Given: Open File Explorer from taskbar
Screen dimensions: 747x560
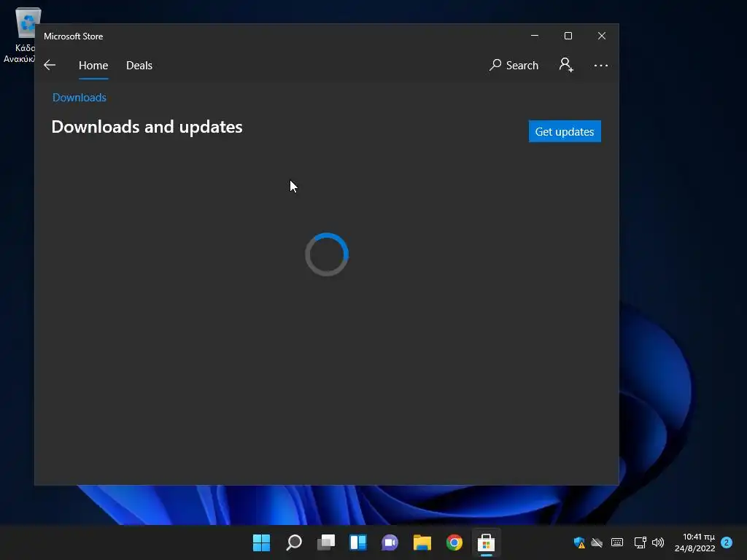Looking at the screenshot, I should tap(422, 542).
